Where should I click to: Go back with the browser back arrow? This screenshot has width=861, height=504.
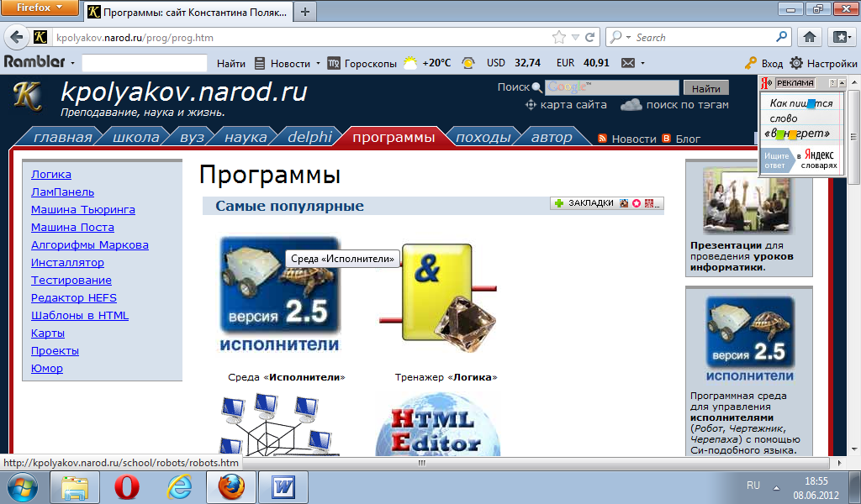17,37
